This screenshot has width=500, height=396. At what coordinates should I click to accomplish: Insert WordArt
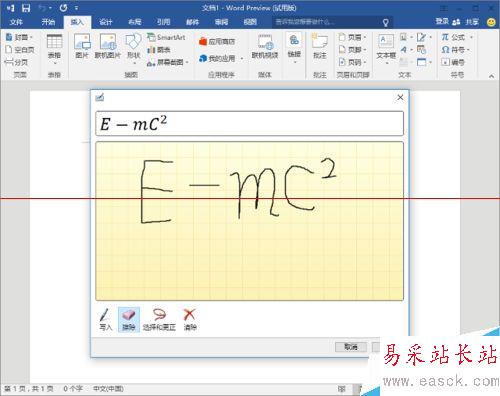(406, 50)
